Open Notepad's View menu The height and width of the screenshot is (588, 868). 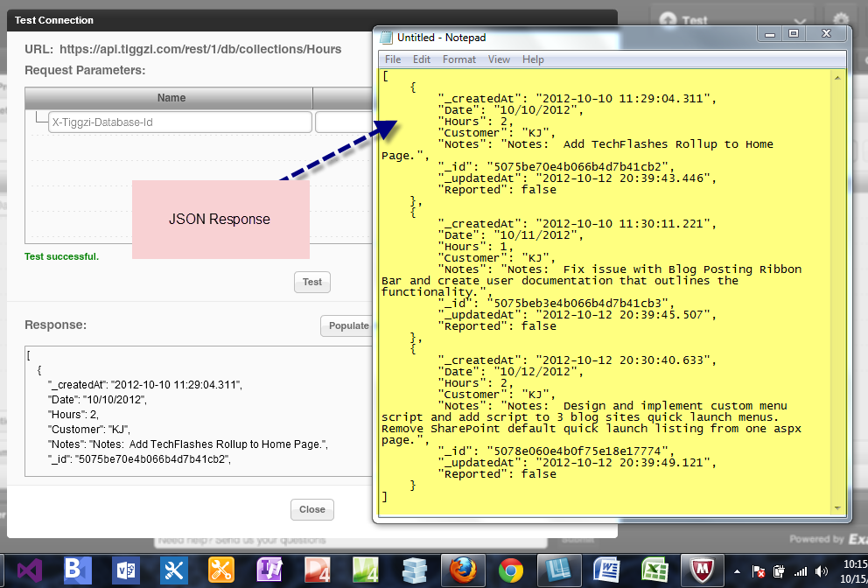click(x=499, y=59)
